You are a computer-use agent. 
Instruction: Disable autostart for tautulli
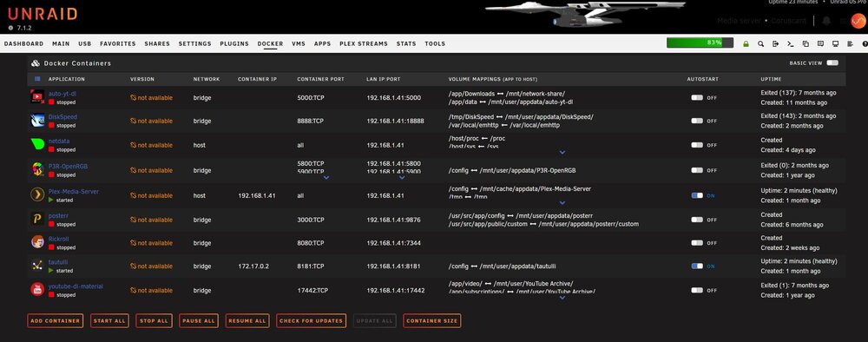pyautogui.click(x=697, y=266)
